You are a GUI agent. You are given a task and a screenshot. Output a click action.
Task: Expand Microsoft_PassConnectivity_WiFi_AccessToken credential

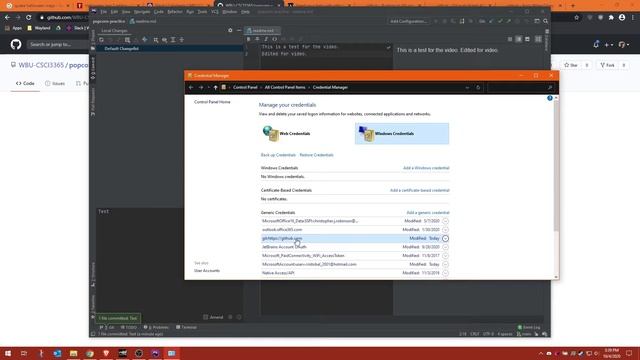tap(445, 256)
